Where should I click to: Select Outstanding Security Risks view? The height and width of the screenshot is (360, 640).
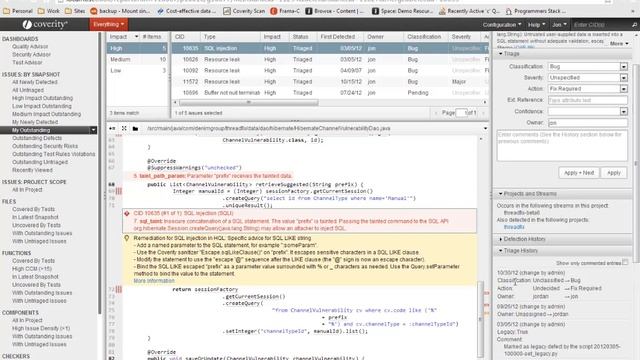coord(45,146)
